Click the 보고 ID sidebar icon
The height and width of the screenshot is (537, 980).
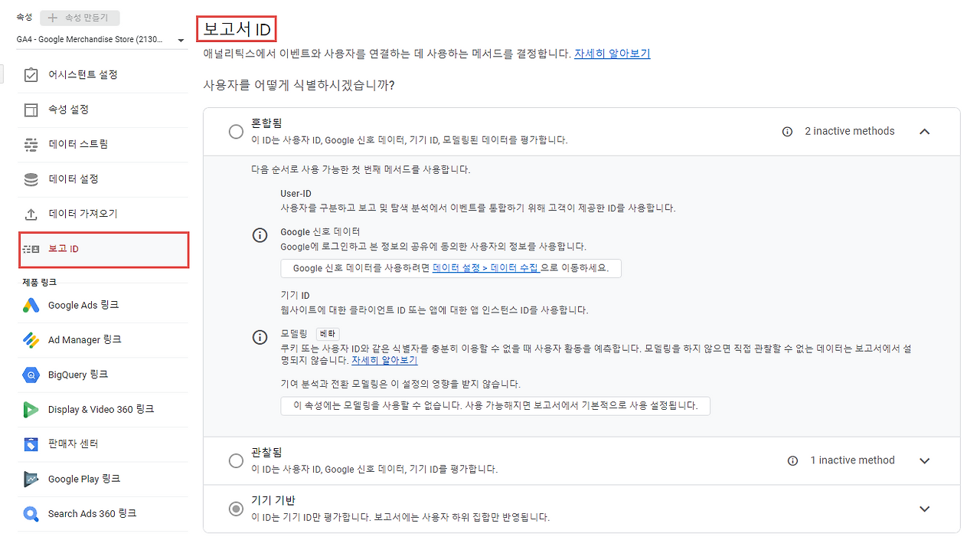[31, 250]
